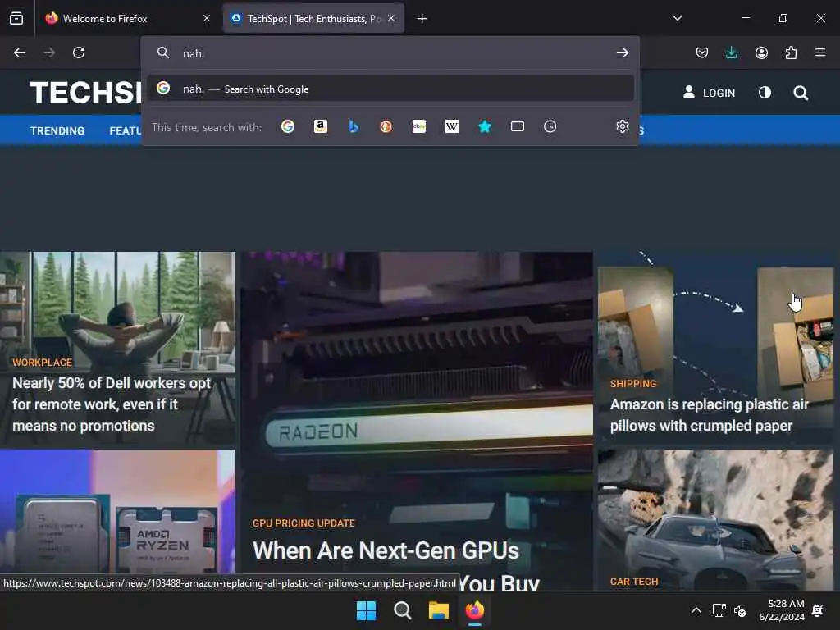840x630 pixels.
Task: Open the Firefox View tab list icon
Action: pos(16,18)
